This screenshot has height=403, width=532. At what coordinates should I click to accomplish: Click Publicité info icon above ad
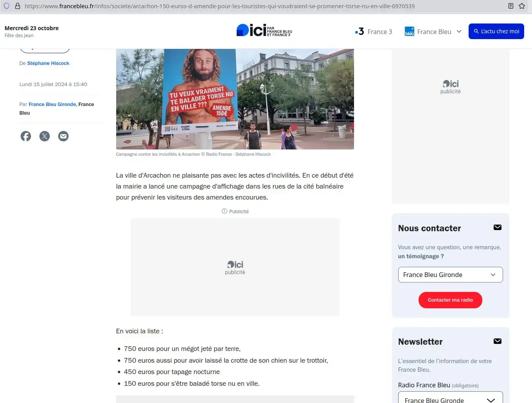coord(225,211)
